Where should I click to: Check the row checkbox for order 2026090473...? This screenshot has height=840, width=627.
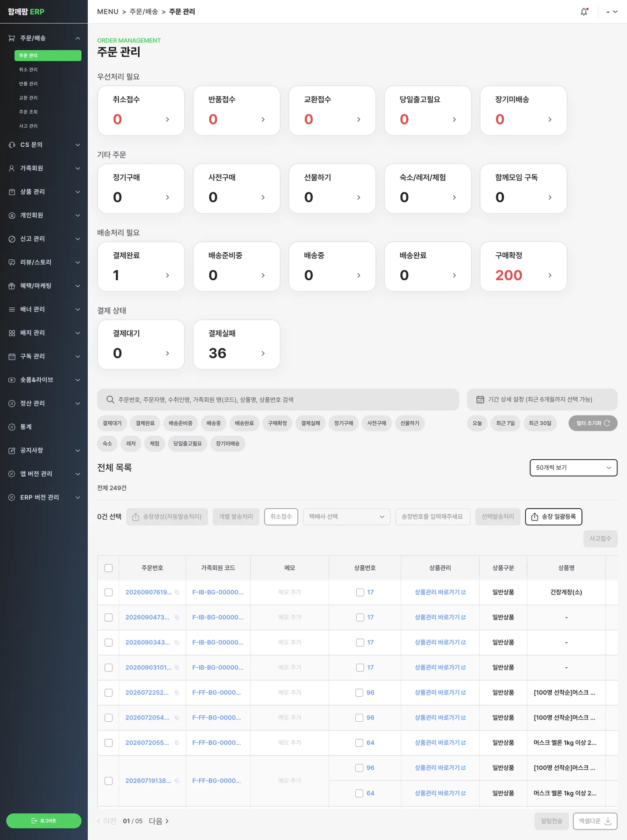pyautogui.click(x=109, y=617)
